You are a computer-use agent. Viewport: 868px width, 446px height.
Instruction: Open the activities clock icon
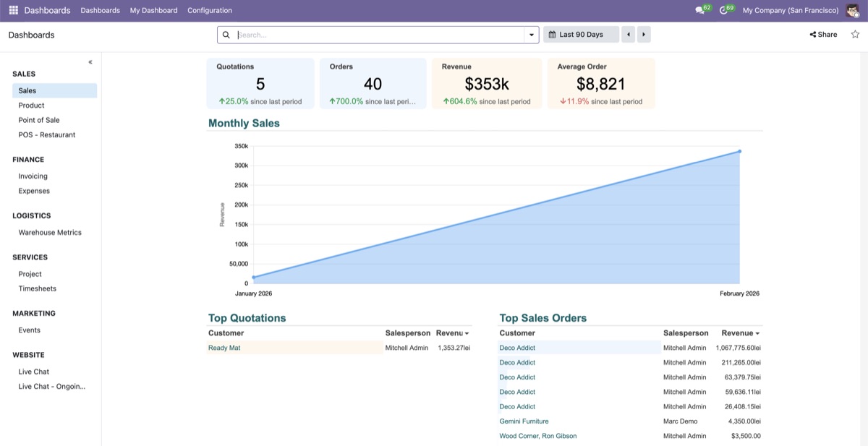[726, 9]
